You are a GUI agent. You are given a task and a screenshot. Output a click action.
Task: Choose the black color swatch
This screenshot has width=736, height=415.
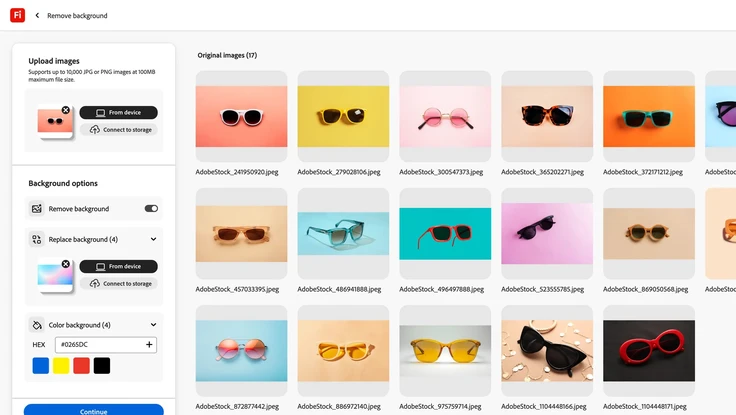(102, 366)
